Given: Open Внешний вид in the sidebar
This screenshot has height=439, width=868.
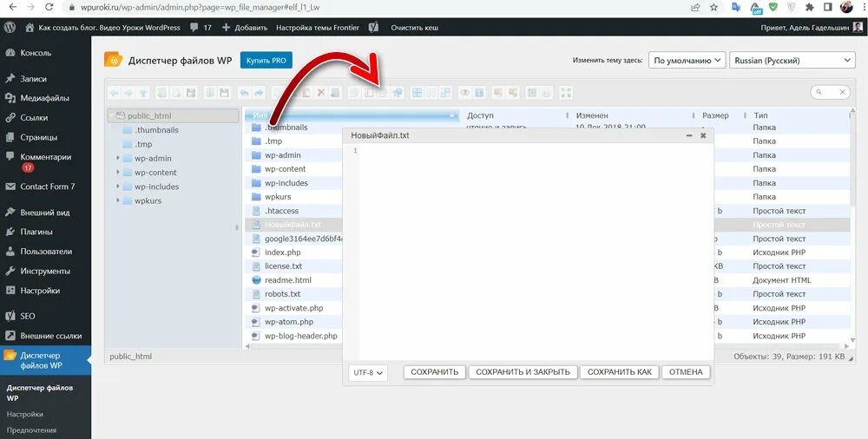Looking at the screenshot, I should [x=45, y=213].
